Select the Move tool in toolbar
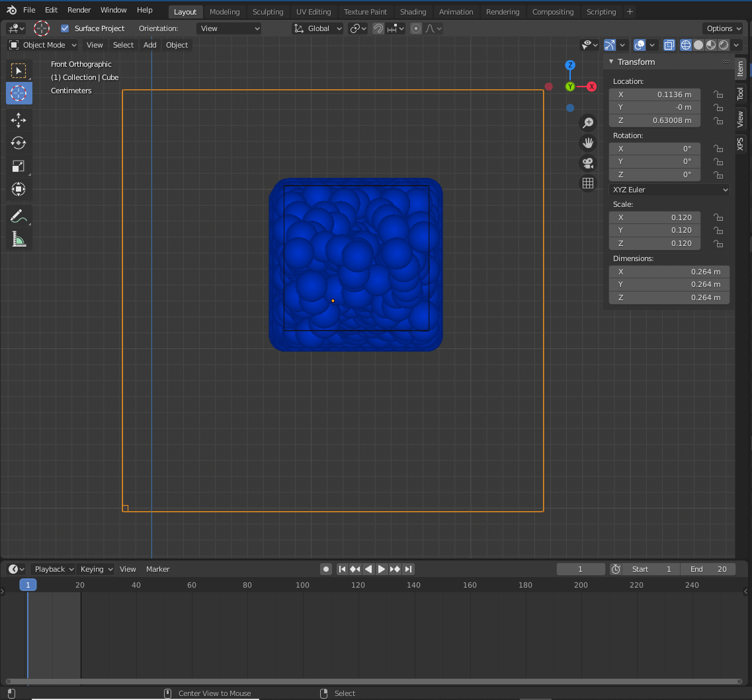The image size is (752, 700). coord(19,120)
